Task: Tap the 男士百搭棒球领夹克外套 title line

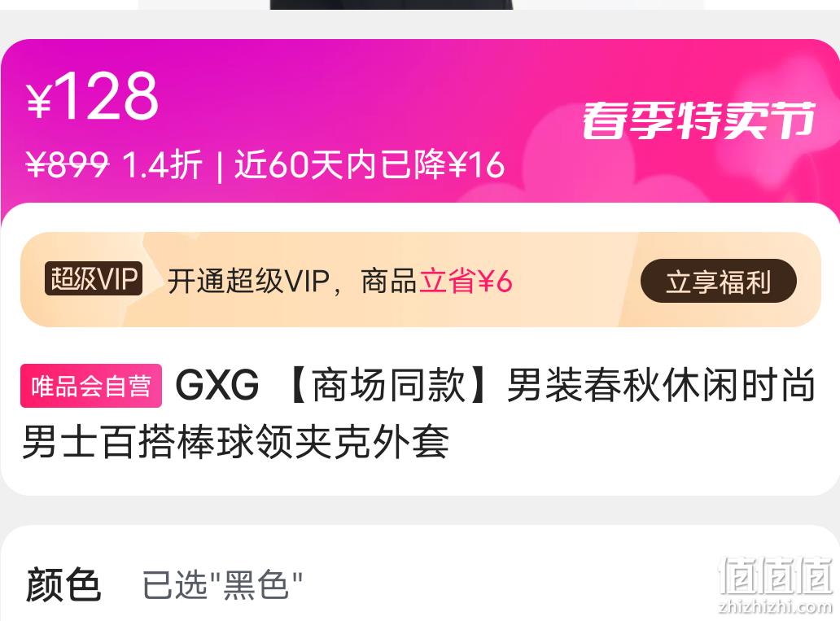Action: coord(235,442)
